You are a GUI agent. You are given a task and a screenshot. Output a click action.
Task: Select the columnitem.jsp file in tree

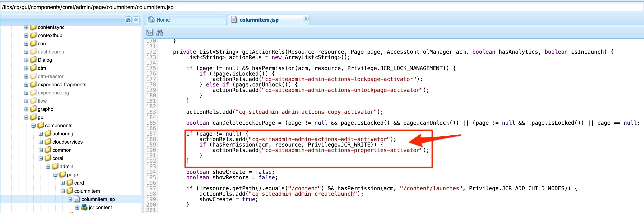[98, 199]
